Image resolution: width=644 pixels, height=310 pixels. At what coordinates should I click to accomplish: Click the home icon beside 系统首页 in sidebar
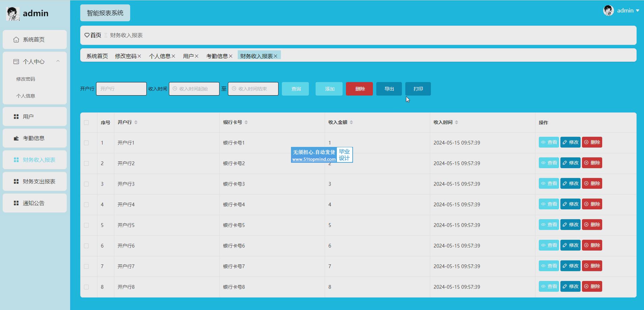point(16,40)
